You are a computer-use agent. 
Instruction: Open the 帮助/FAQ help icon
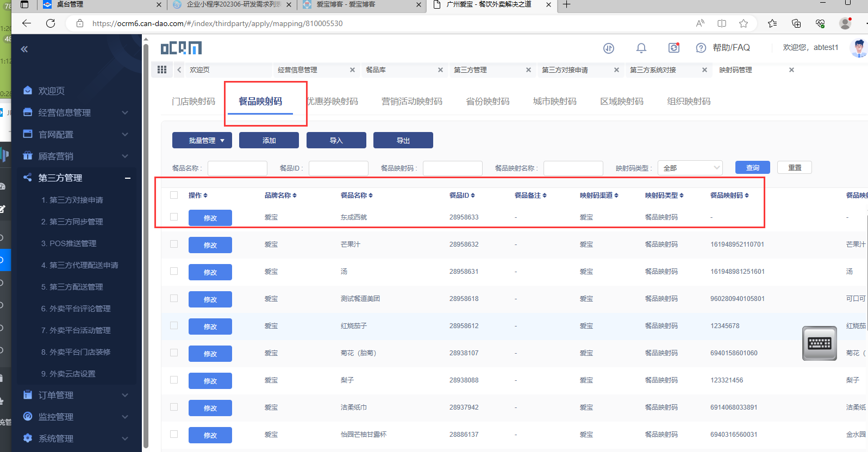[x=701, y=48]
